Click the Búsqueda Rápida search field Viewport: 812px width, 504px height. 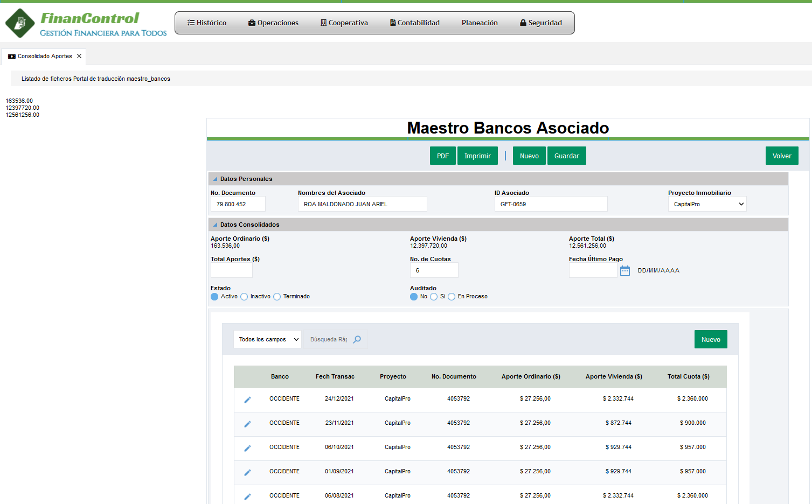pyautogui.click(x=329, y=339)
